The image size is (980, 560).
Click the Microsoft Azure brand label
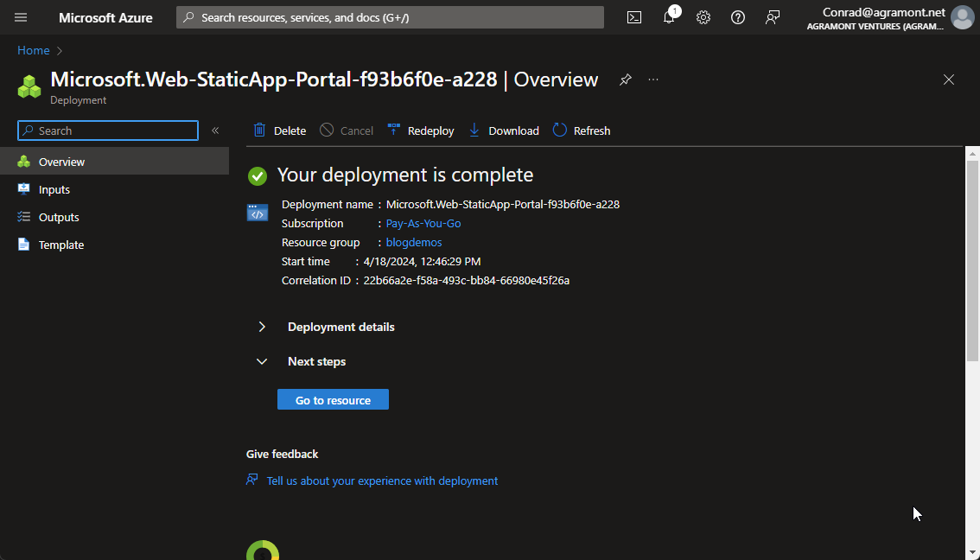(105, 17)
